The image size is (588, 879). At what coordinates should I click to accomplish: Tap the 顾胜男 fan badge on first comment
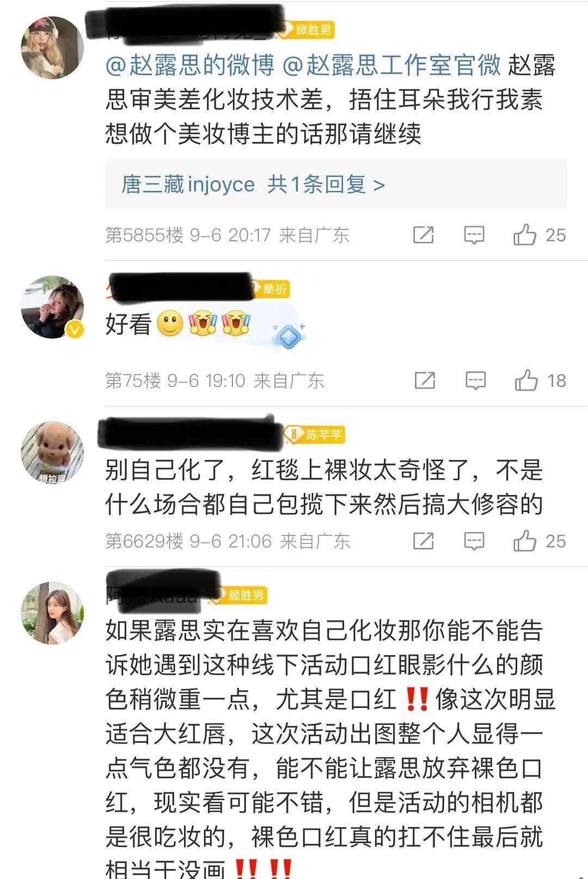click(x=306, y=30)
